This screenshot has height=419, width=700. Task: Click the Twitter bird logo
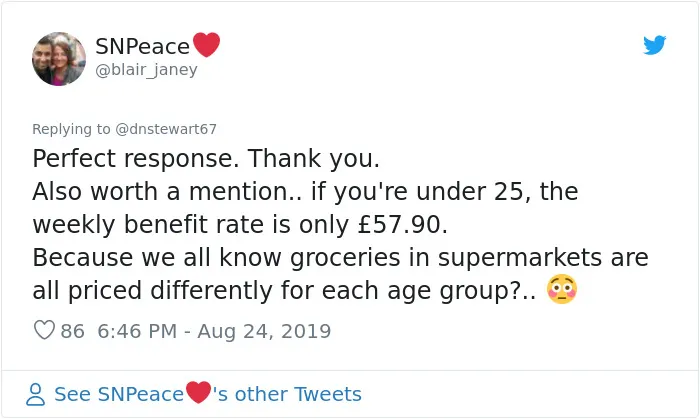(x=654, y=45)
